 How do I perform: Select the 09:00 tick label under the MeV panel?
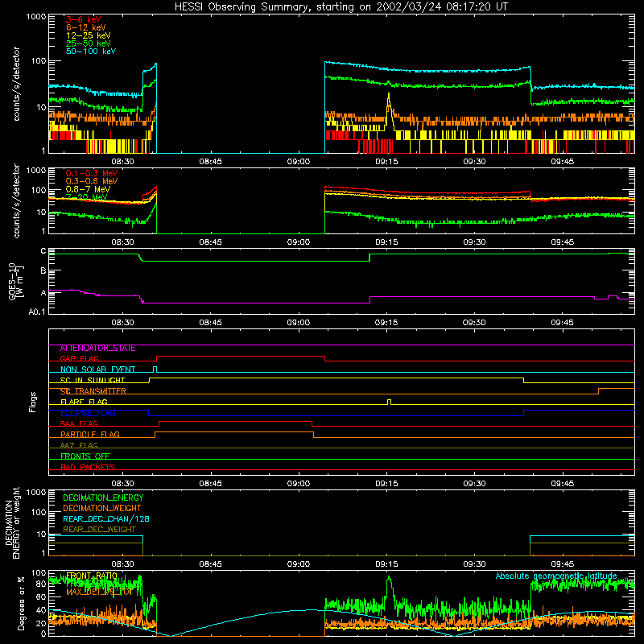(299, 242)
